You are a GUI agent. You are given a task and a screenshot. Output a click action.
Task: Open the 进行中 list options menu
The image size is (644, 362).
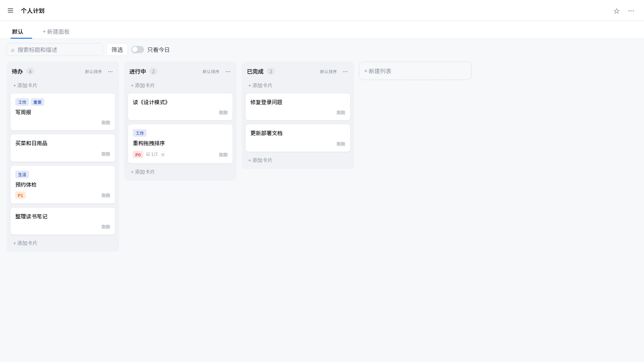(228, 72)
